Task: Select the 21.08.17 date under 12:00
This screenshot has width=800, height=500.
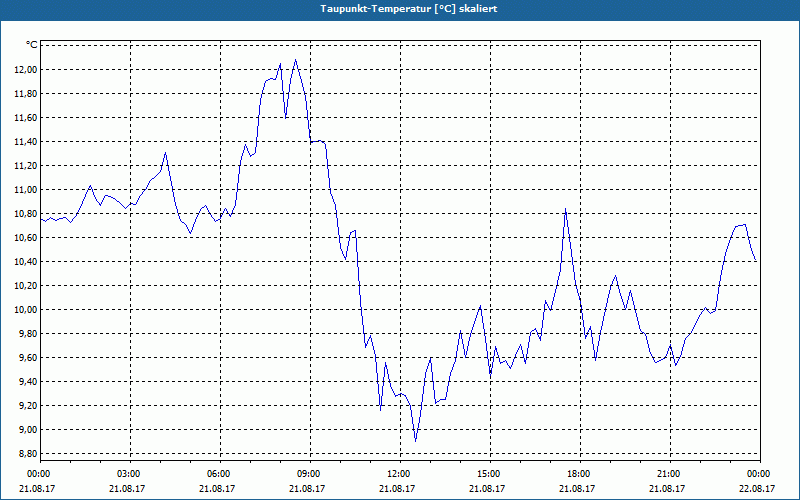Action: (397, 488)
